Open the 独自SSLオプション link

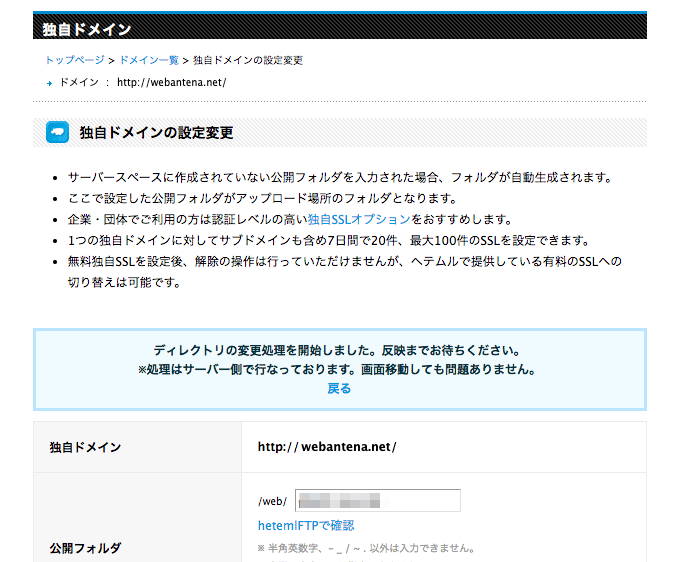(x=359, y=219)
